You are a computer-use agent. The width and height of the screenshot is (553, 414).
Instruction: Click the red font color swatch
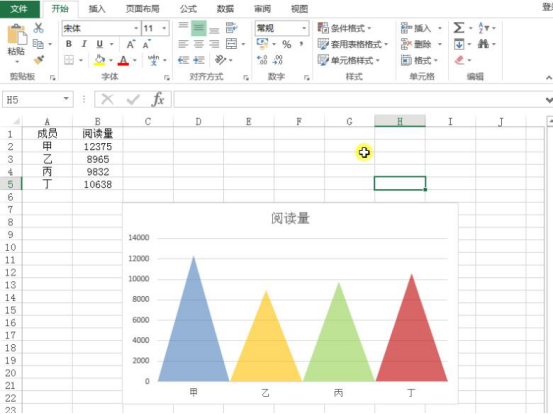[123, 60]
